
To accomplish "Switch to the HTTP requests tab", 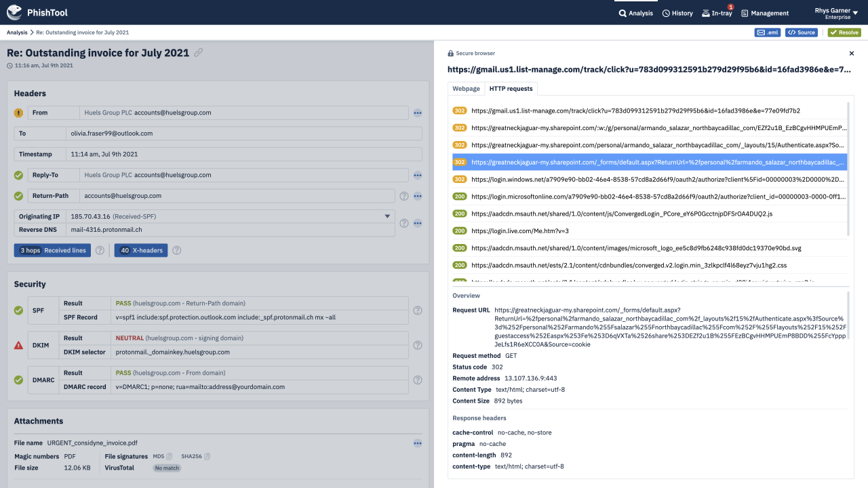I will [x=511, y=89].
